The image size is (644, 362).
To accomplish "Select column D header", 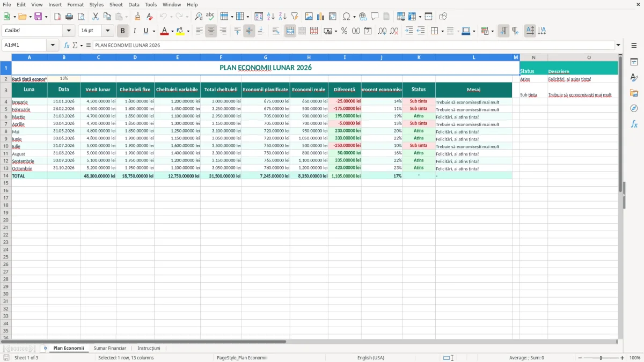I will pos(135,57).
